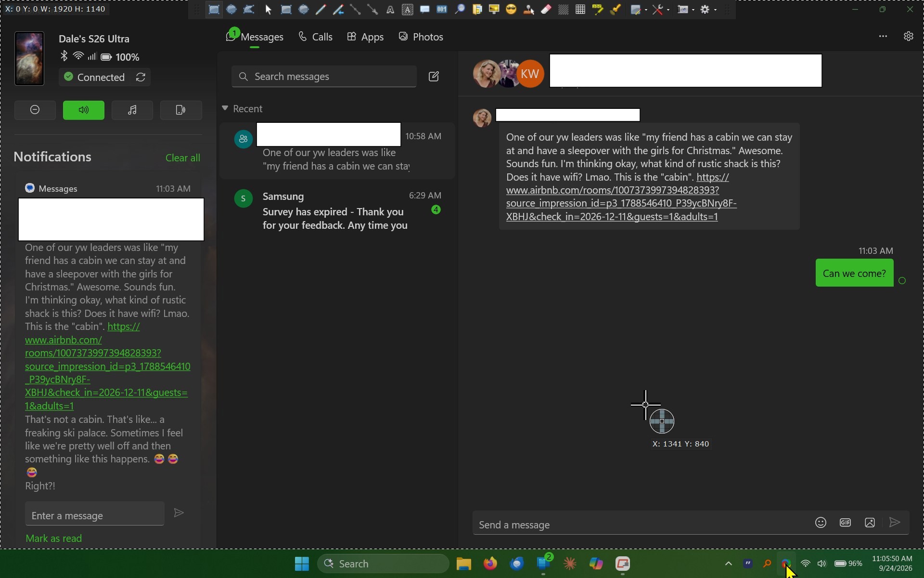Choose the freehand pencil drawing tool
This screenshot has width=924, height=578.
pos(321,9)
